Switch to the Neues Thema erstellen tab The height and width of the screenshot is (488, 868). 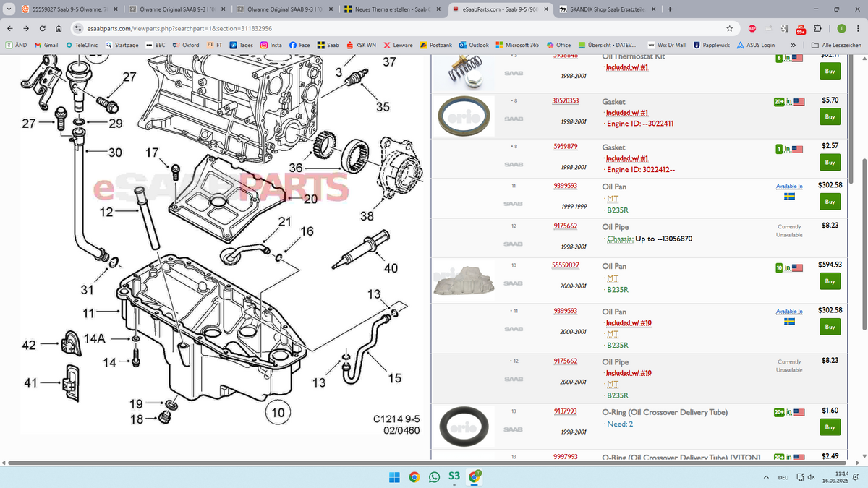[x=391, y=9]
